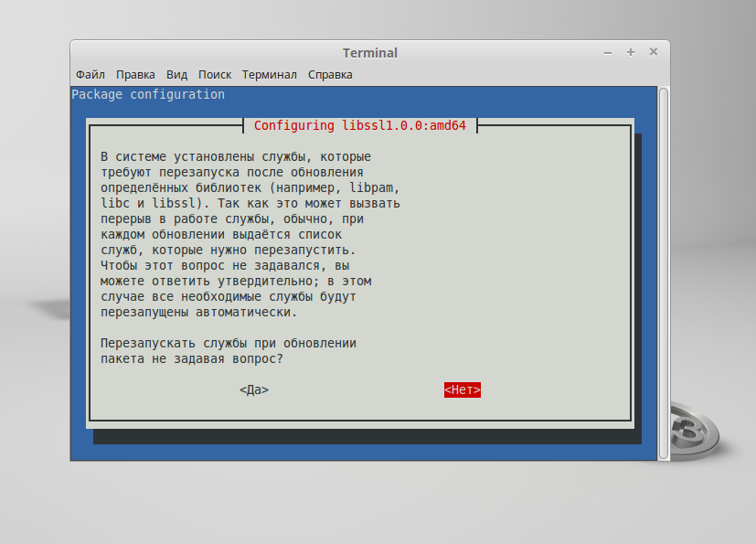
Task: Close the Terminal window
Action: tap(653, 53)
